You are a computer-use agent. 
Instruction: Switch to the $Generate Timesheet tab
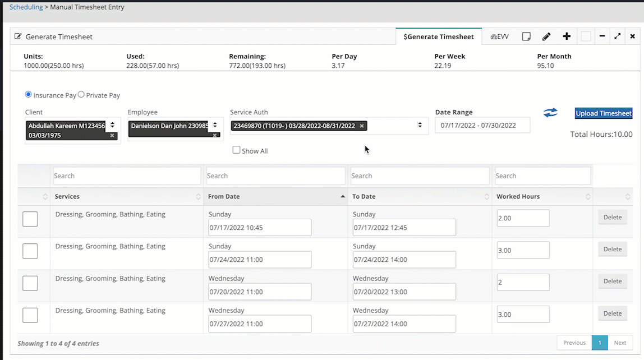click(438, 36)
